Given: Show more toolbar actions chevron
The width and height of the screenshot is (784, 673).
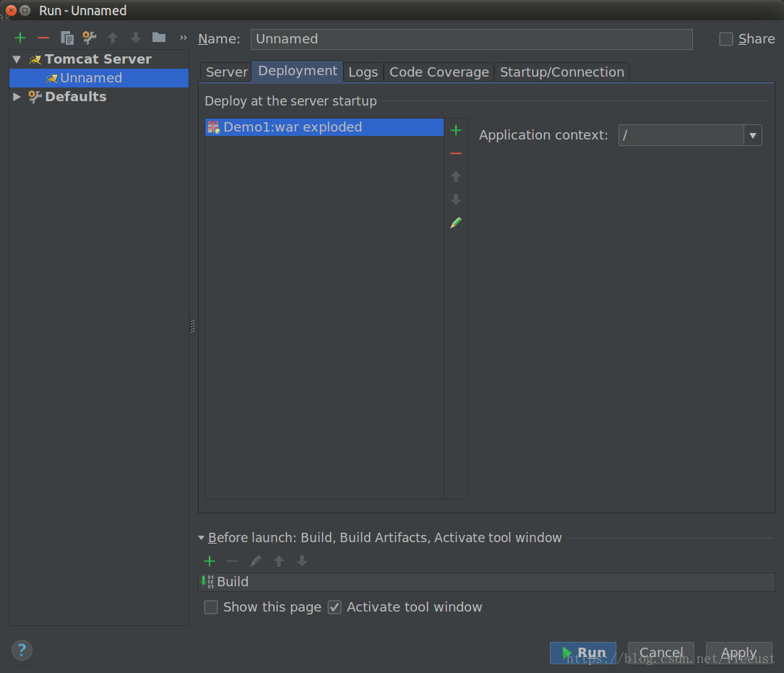Looking at the screenshot, I should (183, 38).
